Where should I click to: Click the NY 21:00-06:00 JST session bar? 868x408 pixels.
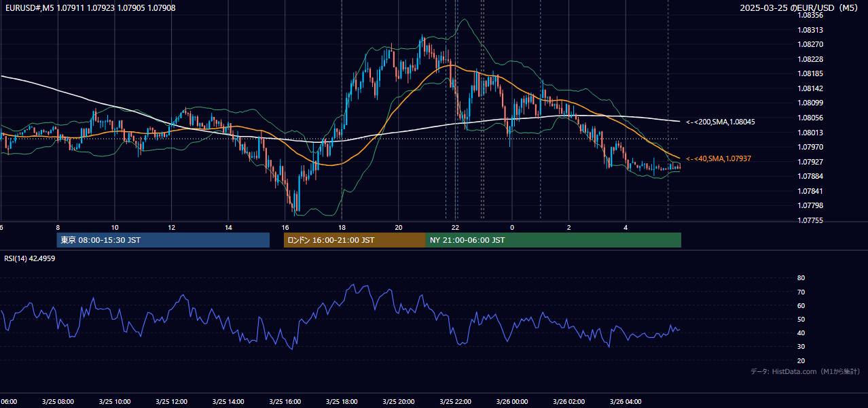click(554, 240)
